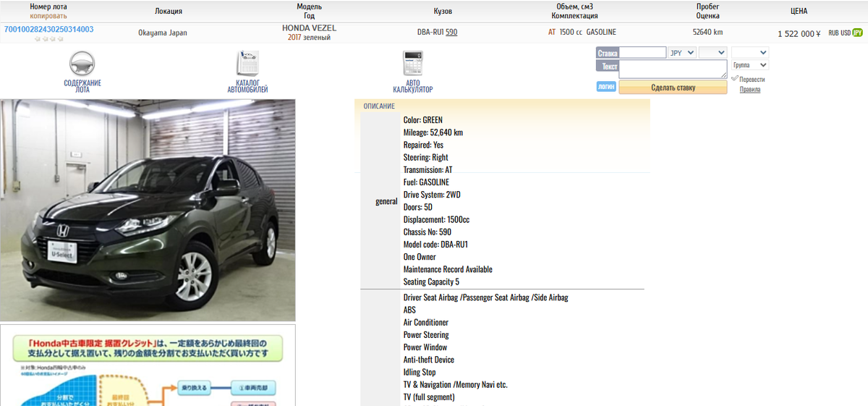This screenshot has height=406, width=868.
Task: Open the blank dropdown above Группа
Action: click(x=750, y=53)
